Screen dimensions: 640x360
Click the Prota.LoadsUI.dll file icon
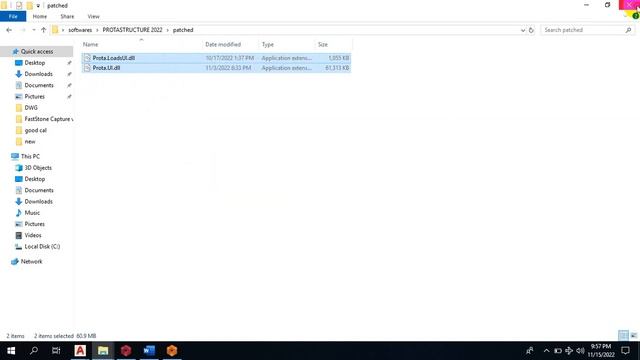[87, 58]
